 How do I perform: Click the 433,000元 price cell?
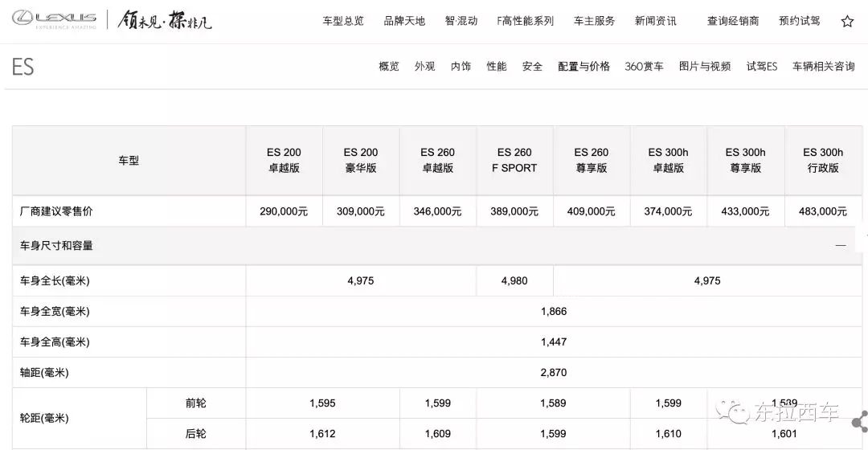[x=746, y=211]
